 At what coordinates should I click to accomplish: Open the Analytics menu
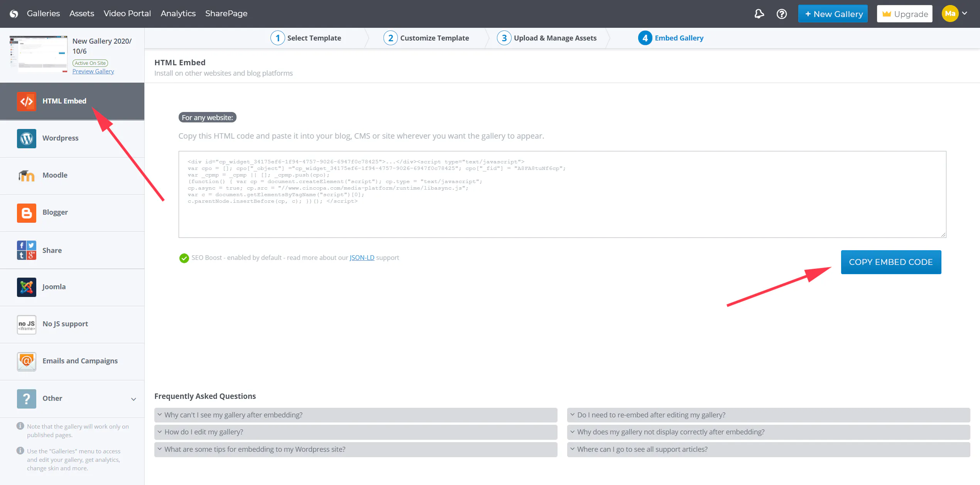tap(178, 14)
